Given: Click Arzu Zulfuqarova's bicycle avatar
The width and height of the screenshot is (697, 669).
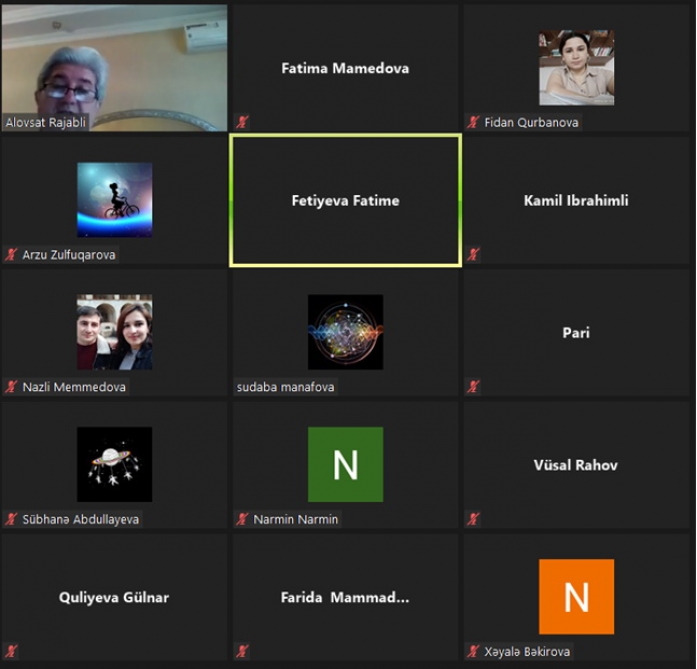Looking at the screenshot, I should (115, 200).
